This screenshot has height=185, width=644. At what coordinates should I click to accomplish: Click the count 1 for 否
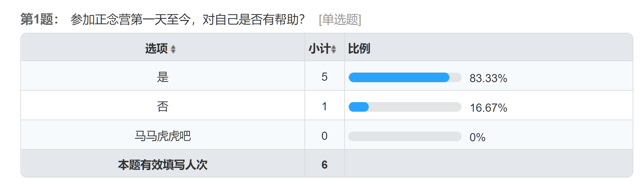(x=324, y=106)
